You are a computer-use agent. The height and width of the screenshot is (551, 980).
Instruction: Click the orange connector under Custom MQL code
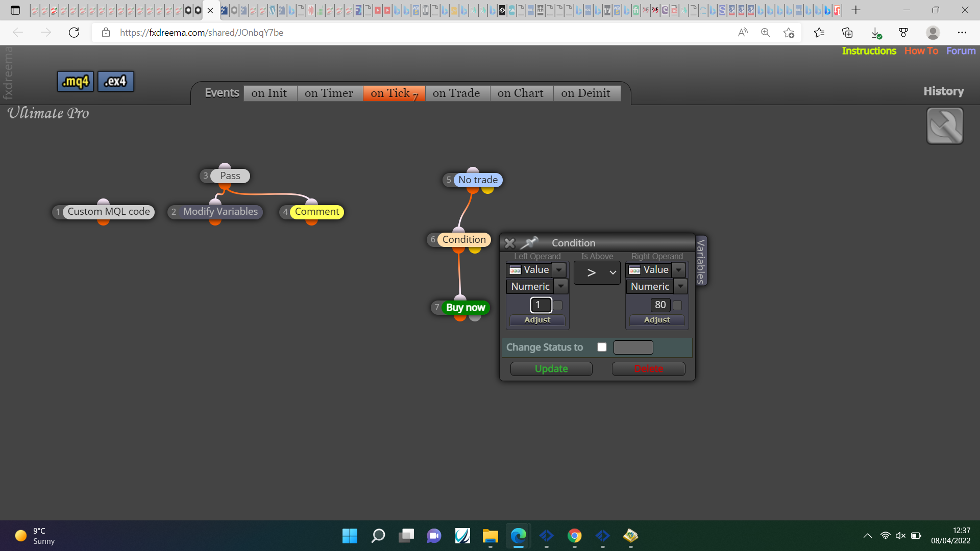104,221
